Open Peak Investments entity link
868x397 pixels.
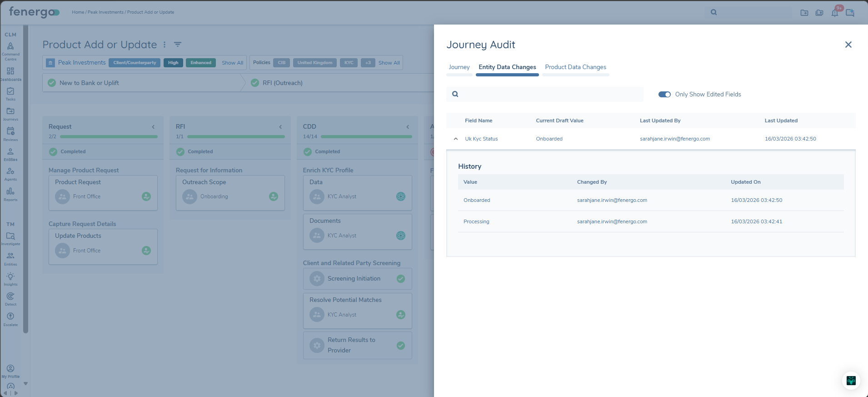(x=82, y=63)
